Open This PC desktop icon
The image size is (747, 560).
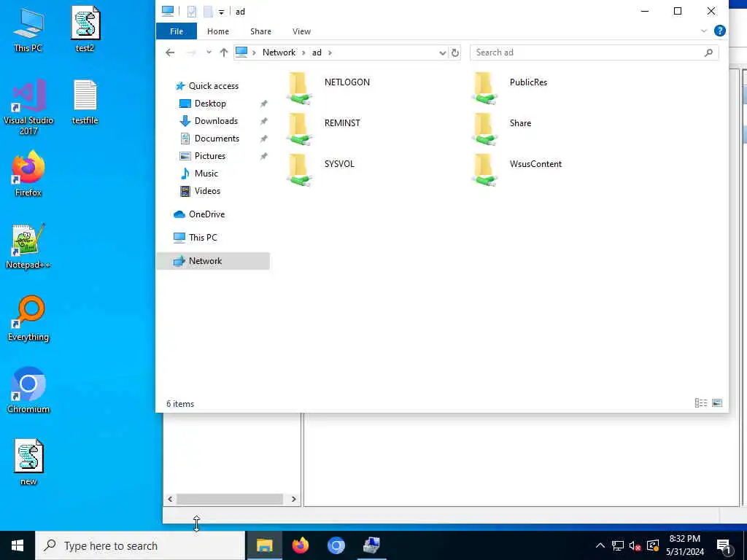tap(28, 29)
